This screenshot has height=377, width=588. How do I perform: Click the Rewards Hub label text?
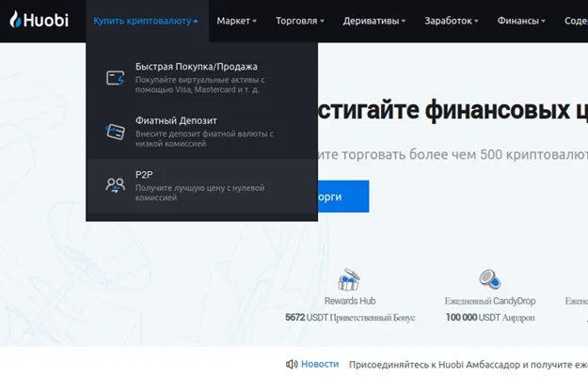(349, 302)
